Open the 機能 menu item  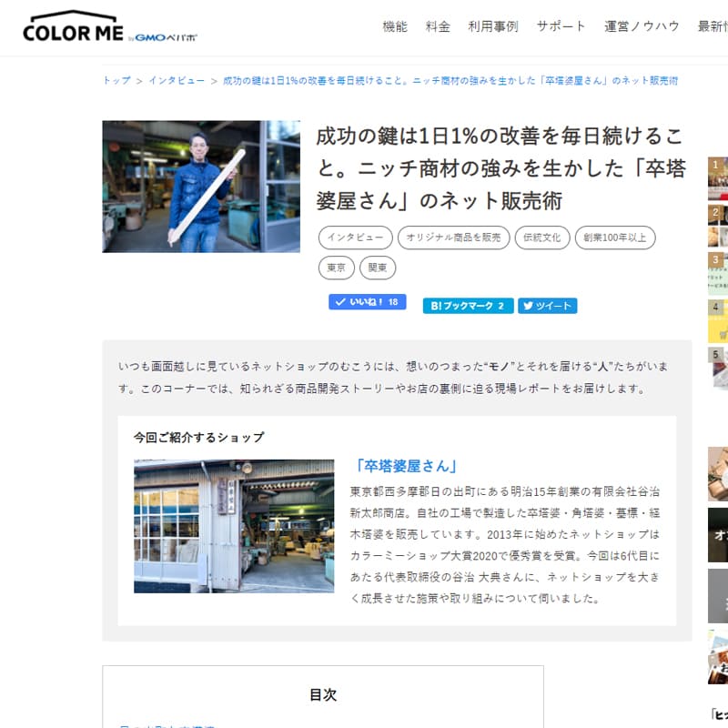tap(395, 26)
